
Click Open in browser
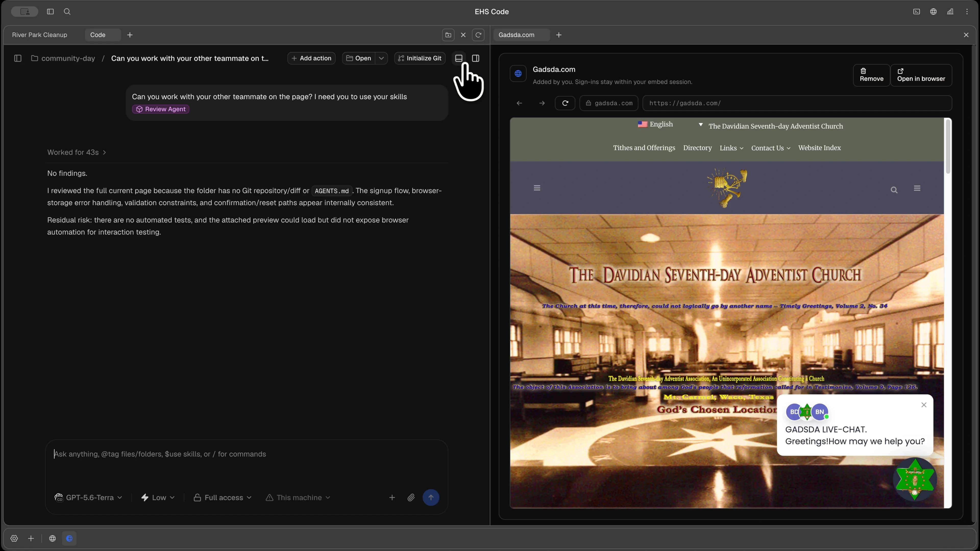point(921,75)
